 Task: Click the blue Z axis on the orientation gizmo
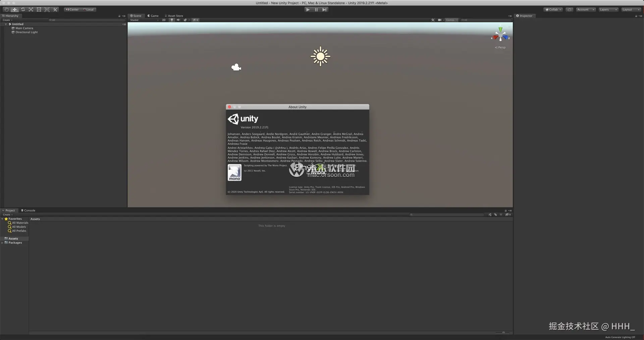pos(506,38)
